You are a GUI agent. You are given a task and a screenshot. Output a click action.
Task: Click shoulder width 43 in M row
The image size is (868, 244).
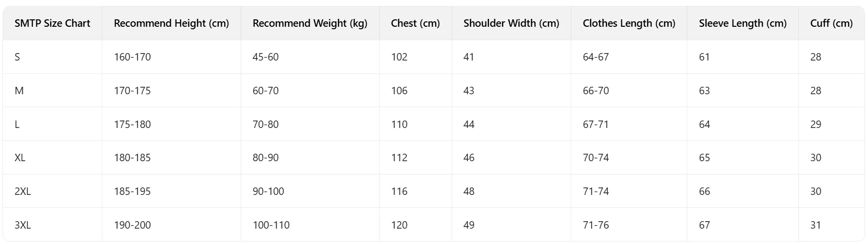click(468, 91)
